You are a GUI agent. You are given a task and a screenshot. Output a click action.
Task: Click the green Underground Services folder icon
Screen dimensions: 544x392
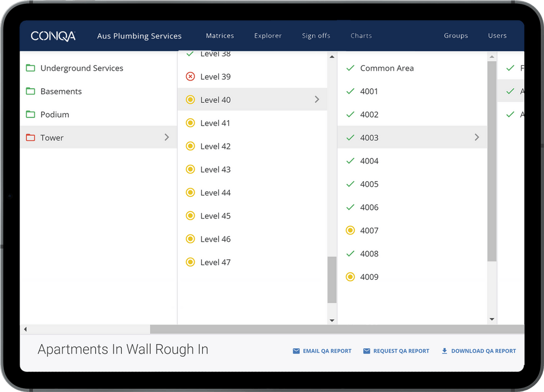(x=31, y=68)
